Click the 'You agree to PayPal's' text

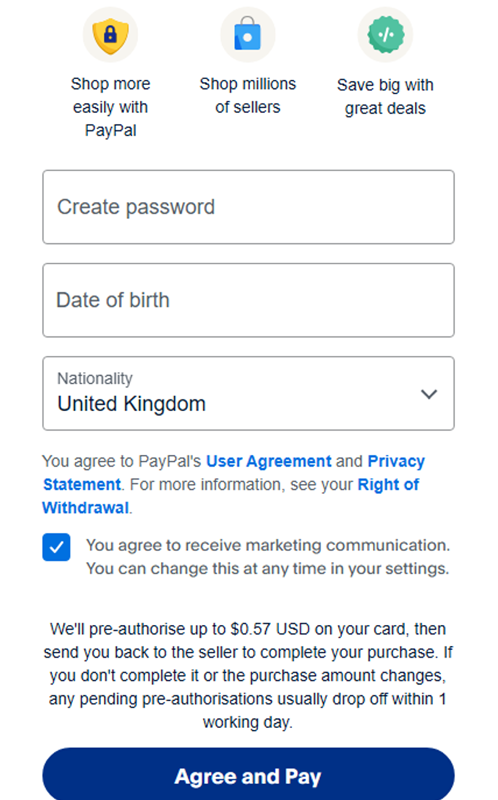pyautogui.click(x=122, y=461)
